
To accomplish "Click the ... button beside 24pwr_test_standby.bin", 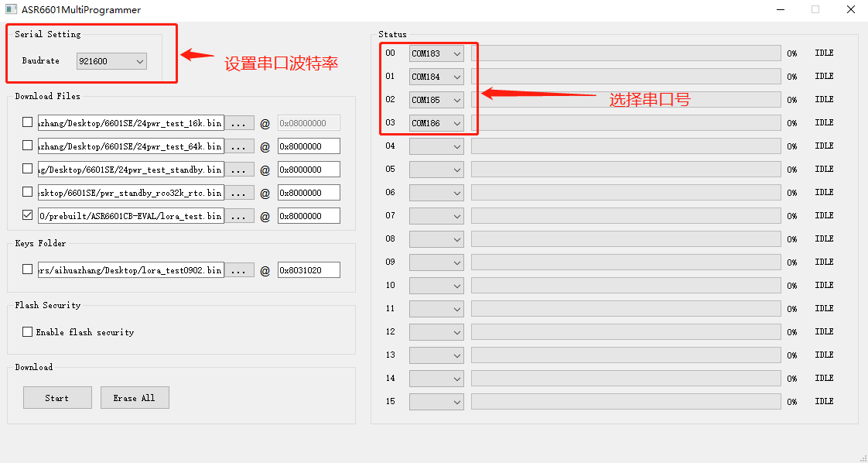I will 238,170.
